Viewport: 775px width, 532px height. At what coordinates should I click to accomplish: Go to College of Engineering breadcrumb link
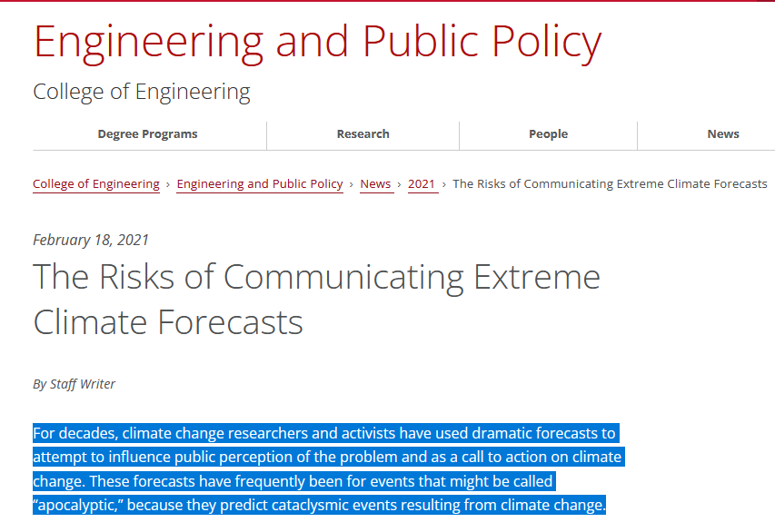(96, 184)
